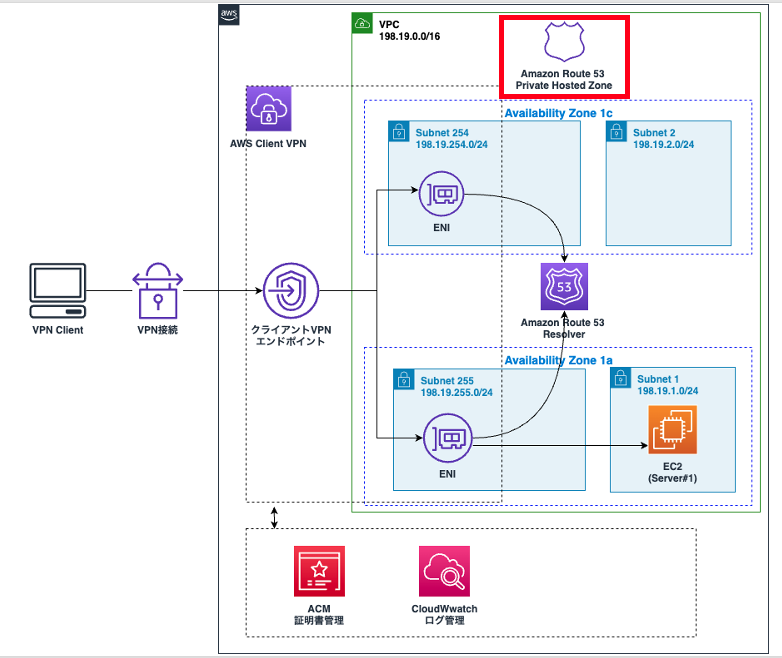
Task: Click the クライアントVPN エンドポイント shield icon
Action: pyautogui.click(x=291, y=291)
